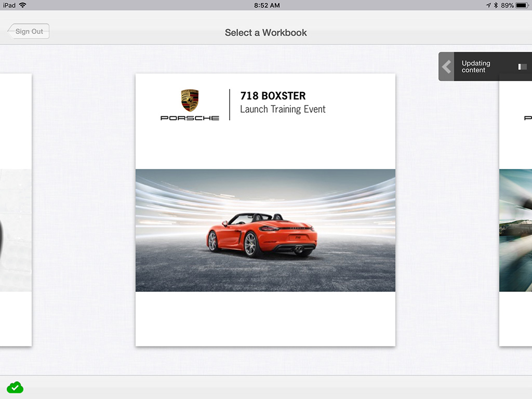This screenshot has width=532, height=399.
Task: Tap the Sign Out button
Action: pos(29,31)
